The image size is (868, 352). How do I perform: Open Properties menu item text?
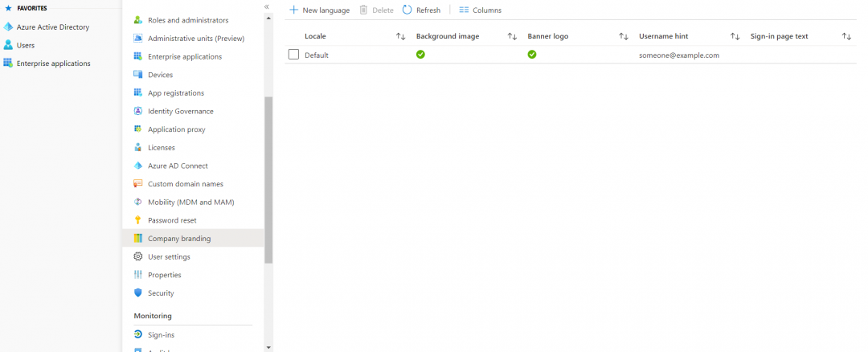pyautogui.click(x=165, y=275)
